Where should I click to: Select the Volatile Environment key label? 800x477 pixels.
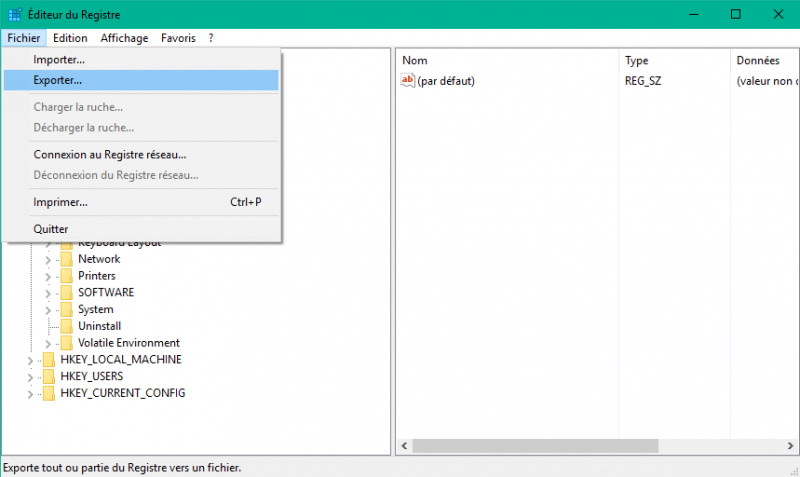point(129,343)
